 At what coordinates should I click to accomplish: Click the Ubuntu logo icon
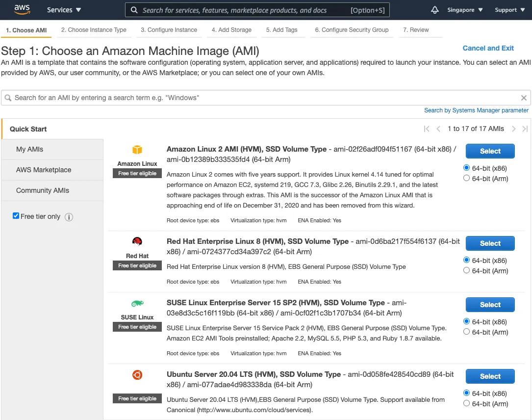click(137, 375)
